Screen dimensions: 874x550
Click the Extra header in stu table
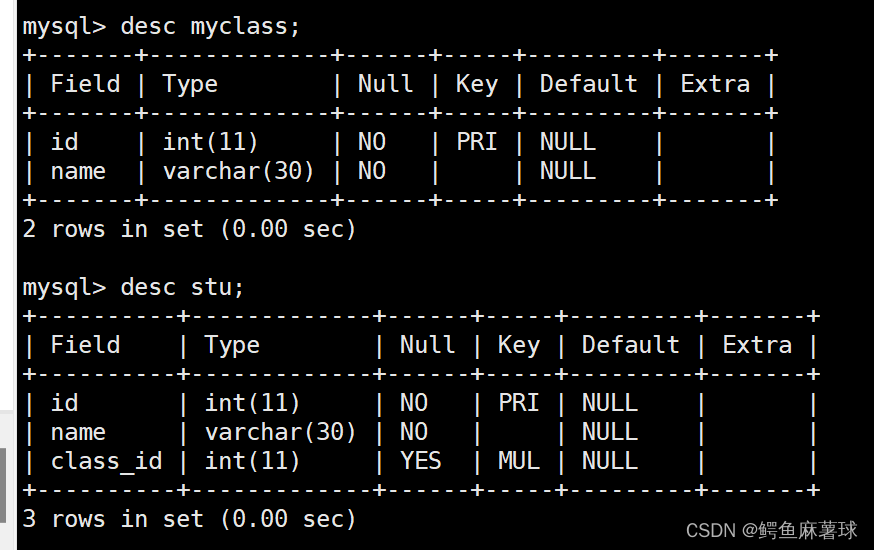click(x=756, y=345)
